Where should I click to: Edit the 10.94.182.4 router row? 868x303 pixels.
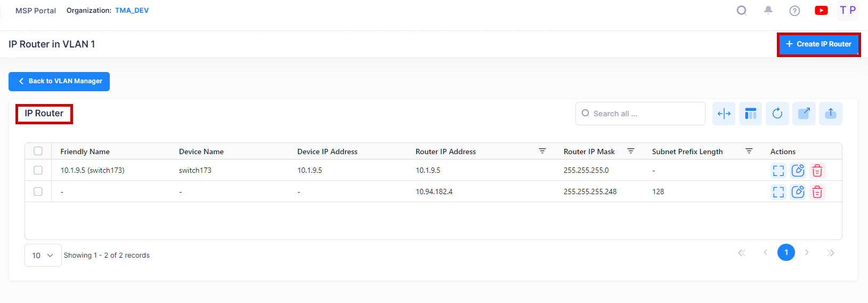click(798, 192)
